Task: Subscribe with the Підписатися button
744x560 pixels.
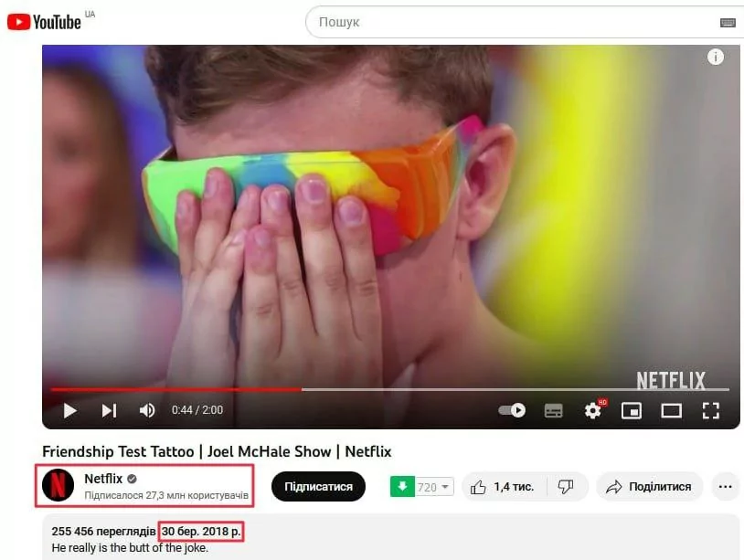Action: click(x=318, y=487)
